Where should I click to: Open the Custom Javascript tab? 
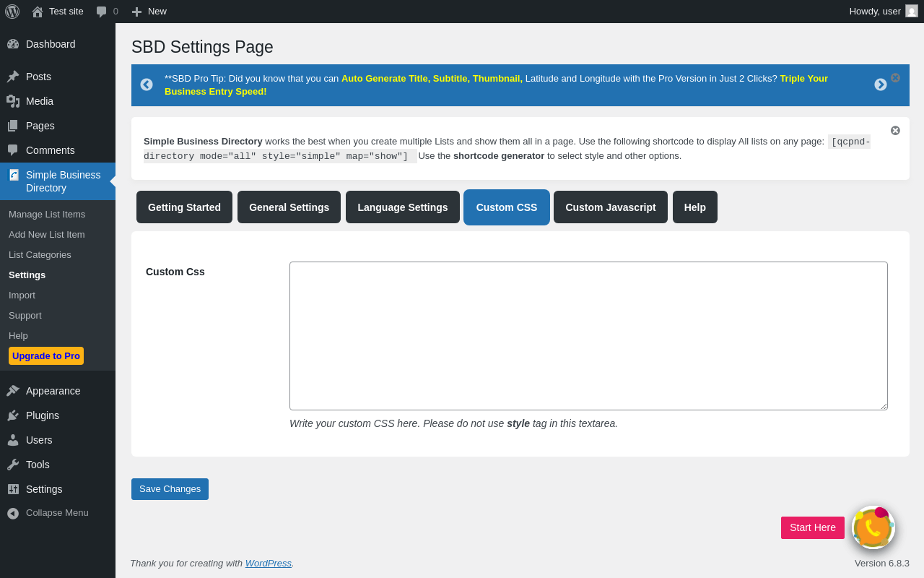click(x=611, y=207)
